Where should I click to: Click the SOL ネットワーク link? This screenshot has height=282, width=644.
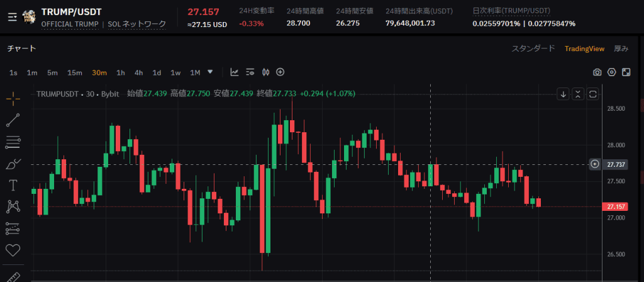coord(136,24)
